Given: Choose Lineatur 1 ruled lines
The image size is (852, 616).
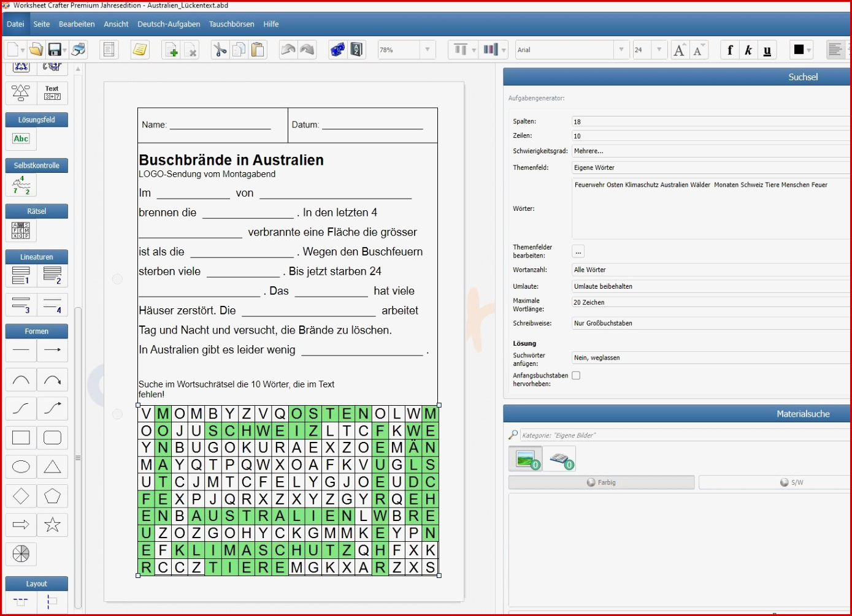Looking at the screenshot, I should [x=21, y=276].
